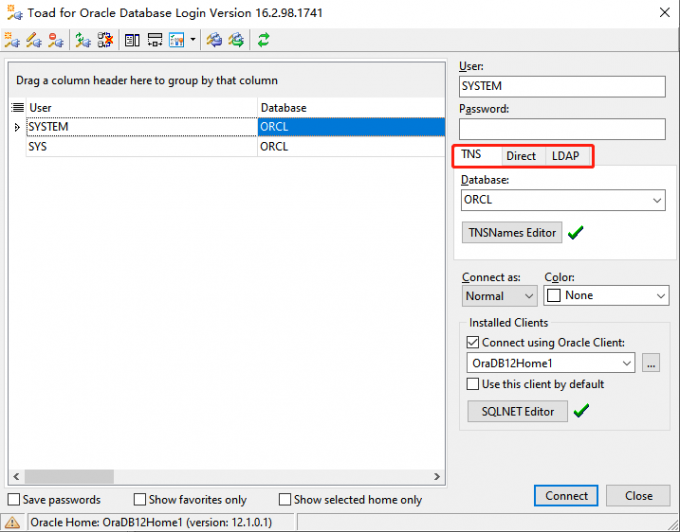The image size is (680, 532).
Task: Switch to the Direct tab
Action: click(x=521, y=156)
